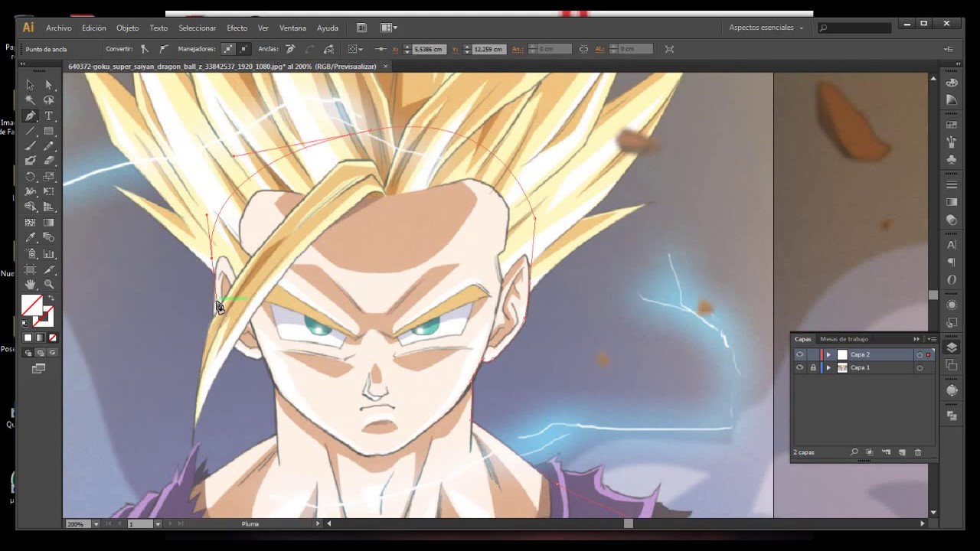Select the Eraser tool
The image size is (980, 551).
tap(49, 161)
